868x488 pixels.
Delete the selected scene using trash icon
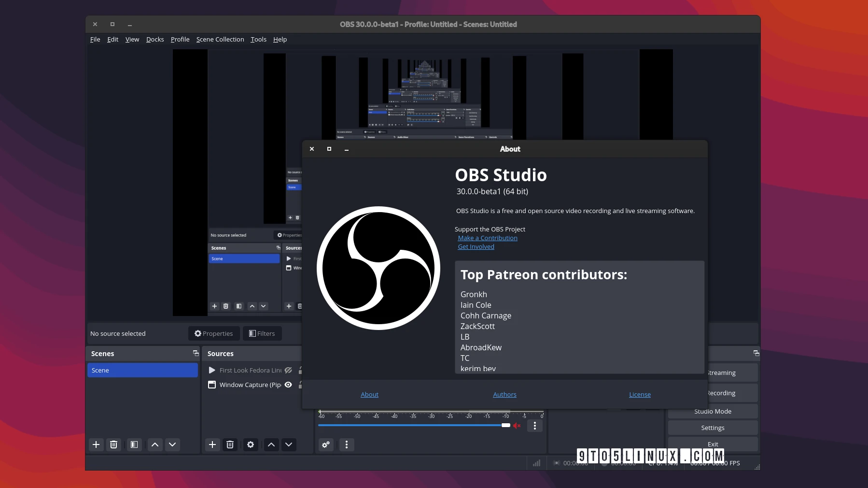[x=113, y=445]
